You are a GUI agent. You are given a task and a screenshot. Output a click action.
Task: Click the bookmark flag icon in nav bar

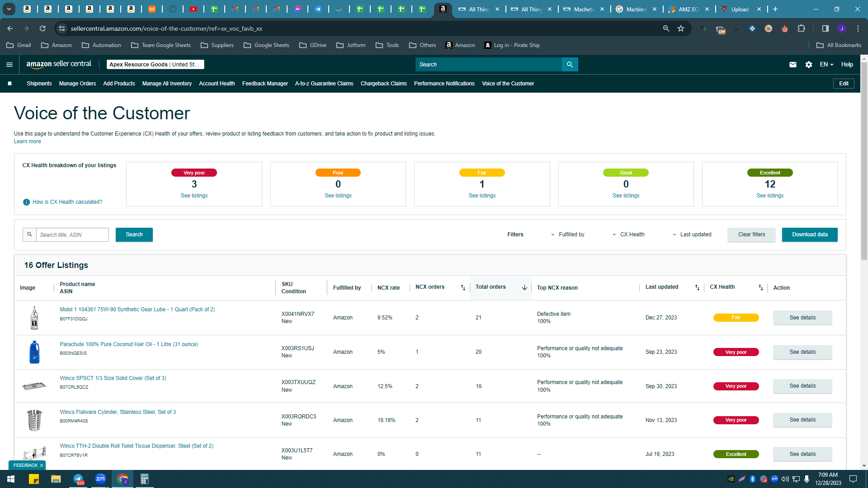[9, 84]
